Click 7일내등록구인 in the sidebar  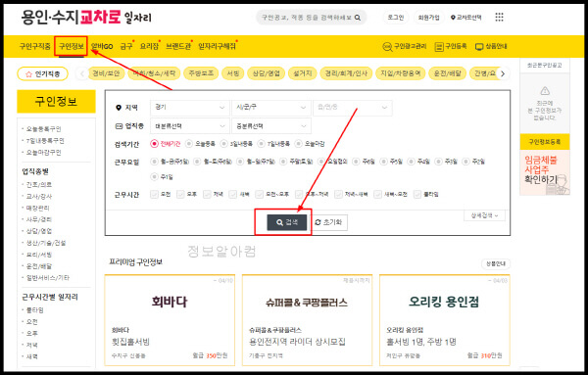pos(45,140)
